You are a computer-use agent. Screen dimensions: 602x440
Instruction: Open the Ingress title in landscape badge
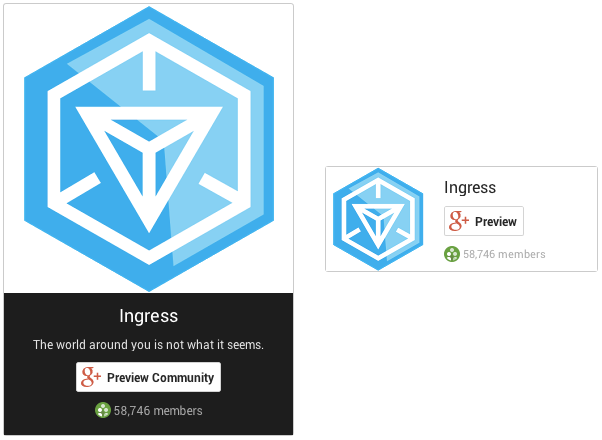pyautogui.click(x=470, y=188)
